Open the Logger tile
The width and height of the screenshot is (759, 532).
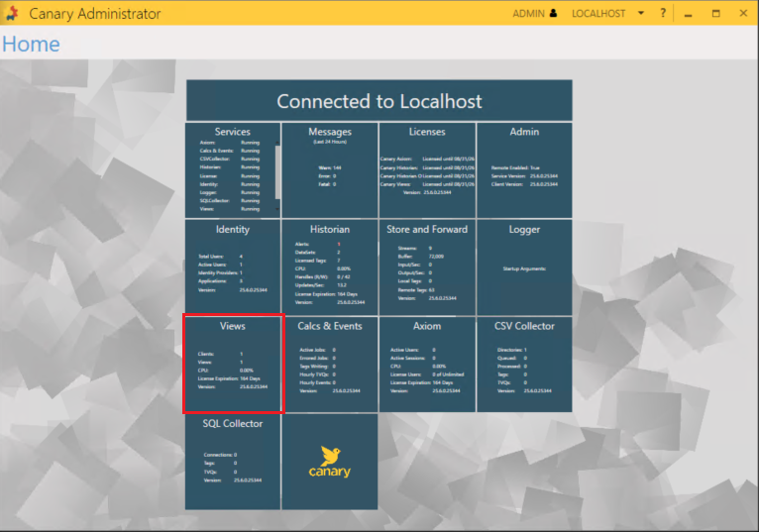524,266
